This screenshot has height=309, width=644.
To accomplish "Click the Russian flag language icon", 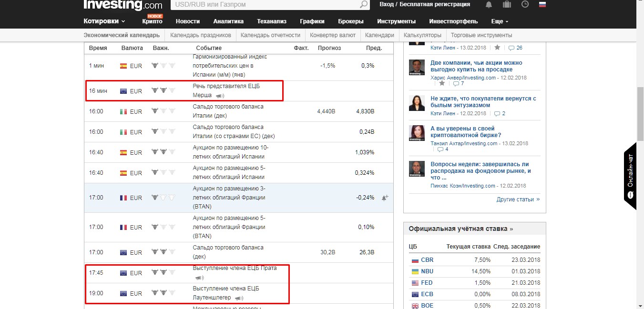I will pos(542,4).
